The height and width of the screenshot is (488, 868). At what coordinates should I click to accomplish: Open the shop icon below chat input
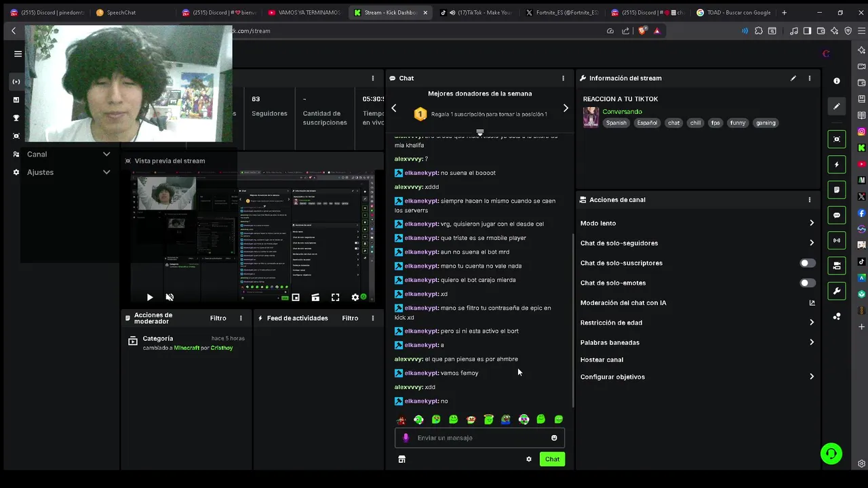pyautogui.click(x=401, y=459)
